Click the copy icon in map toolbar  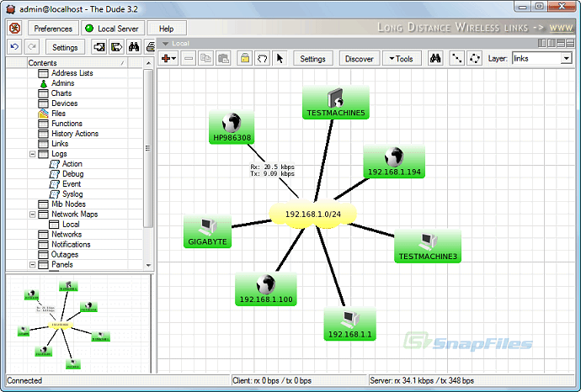pos(205,59)
